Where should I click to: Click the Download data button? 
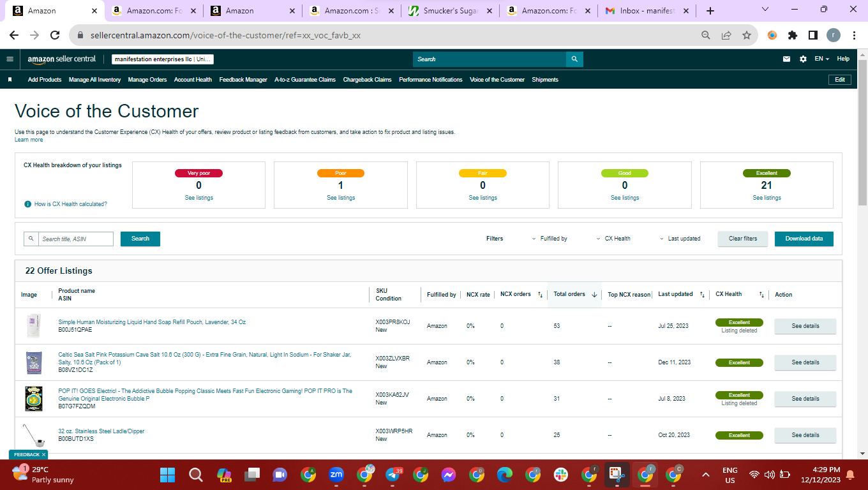(x=804, y=239)
